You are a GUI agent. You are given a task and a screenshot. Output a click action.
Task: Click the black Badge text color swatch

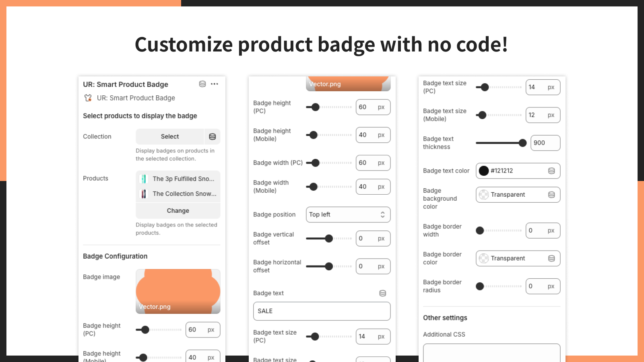point(484,171)
